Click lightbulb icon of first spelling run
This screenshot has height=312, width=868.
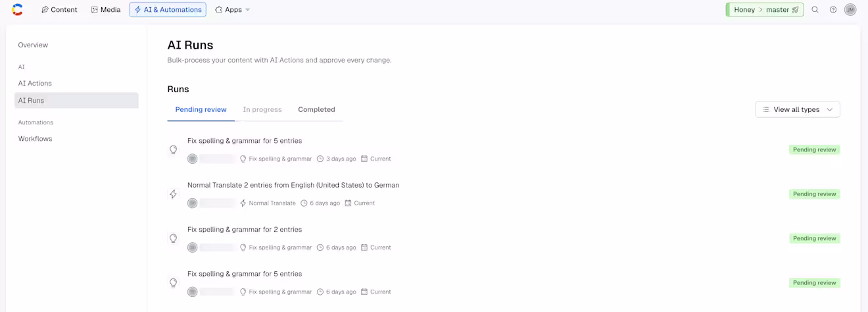pos(174,149)
